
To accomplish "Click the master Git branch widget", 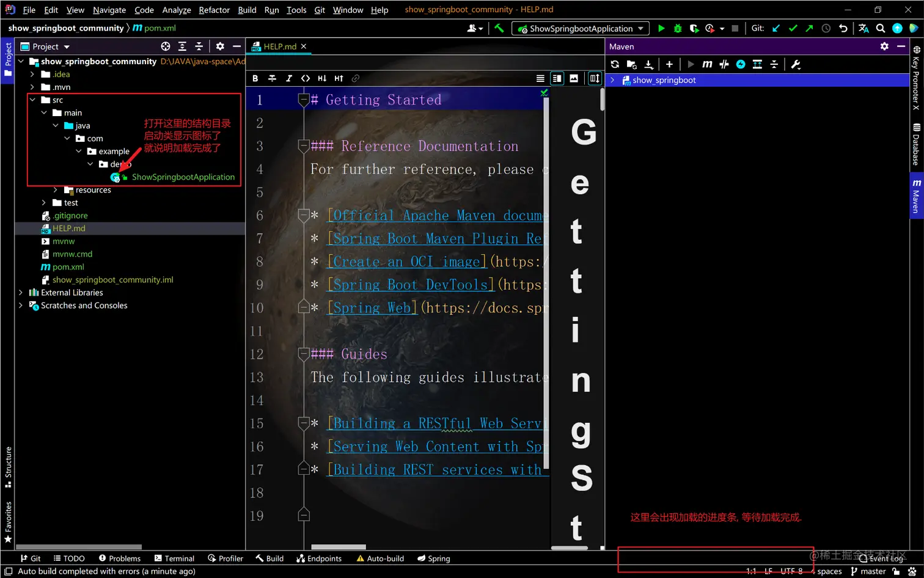I will (868, 571).
